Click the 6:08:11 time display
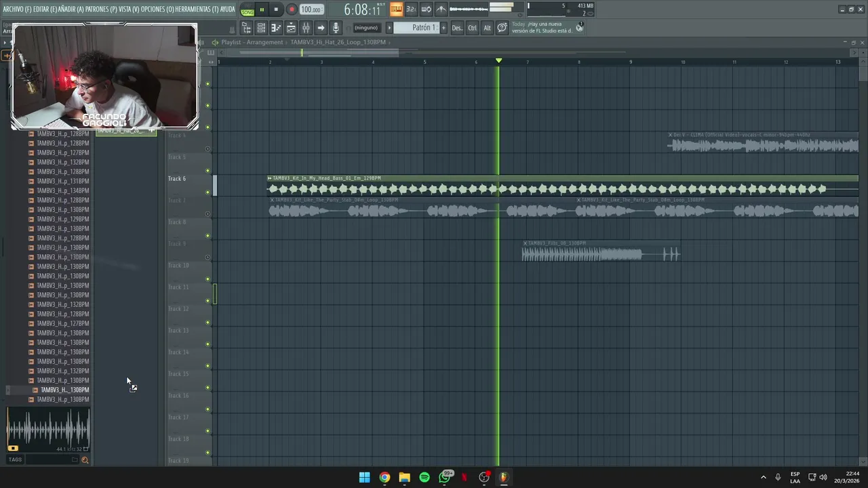This screenshot has height=488, width=868. tap(362, 9)
